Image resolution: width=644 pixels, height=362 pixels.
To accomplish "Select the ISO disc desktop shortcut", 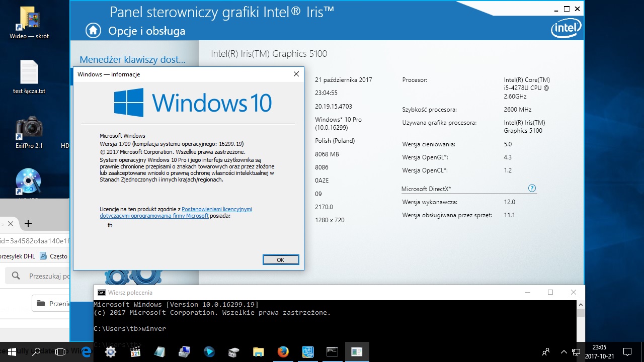I will [x=28, y=182].
